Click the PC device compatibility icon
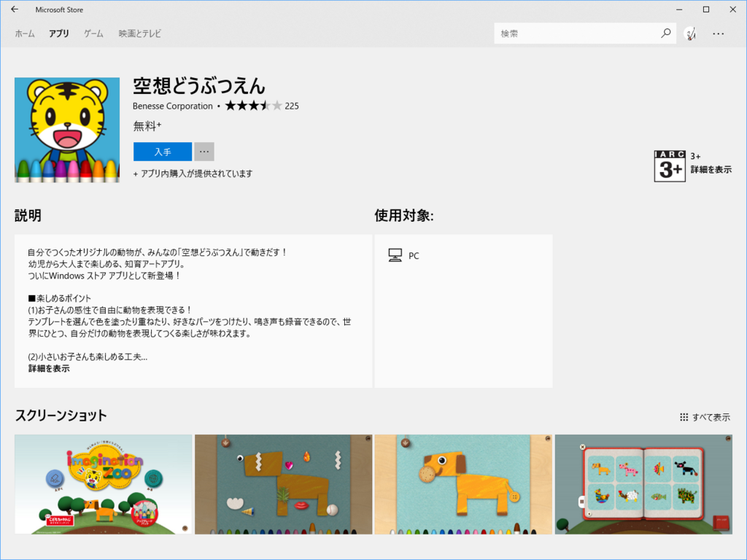 tap(395, 255)
